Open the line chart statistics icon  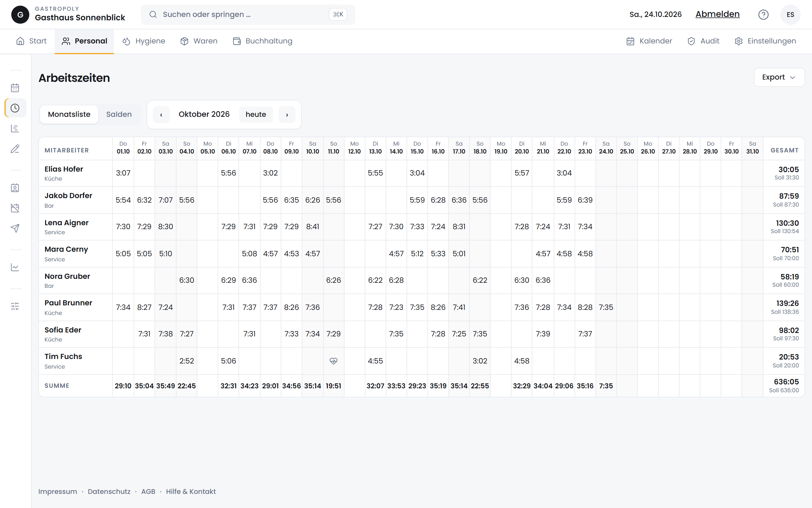tap(15, 268)
